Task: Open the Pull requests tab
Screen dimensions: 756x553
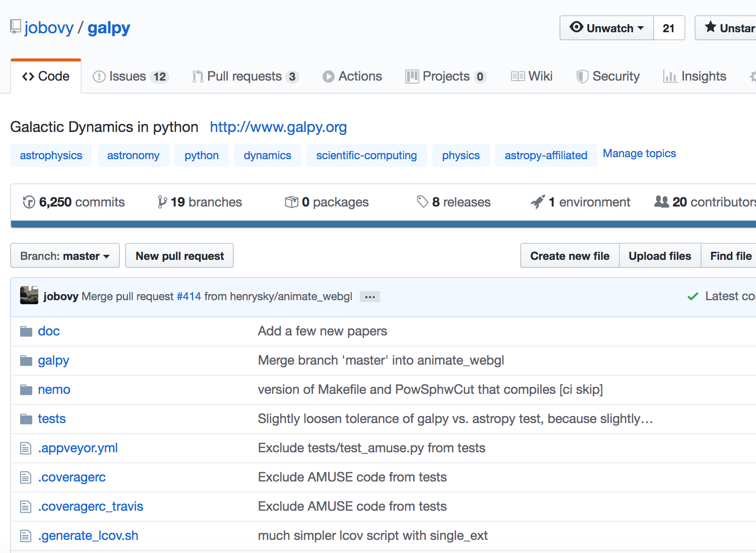Action: (x=245, y=77)
